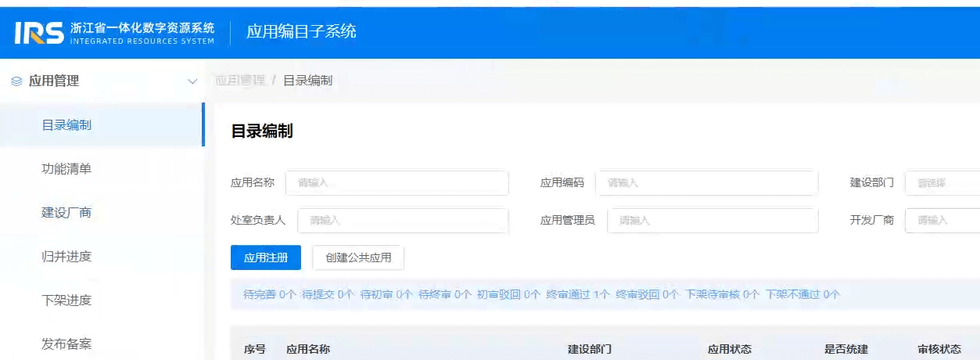This screenshot has height=360, width=980.
Task: Open the 目录编制 sidebar item
Action: click(x=66, y=125)
